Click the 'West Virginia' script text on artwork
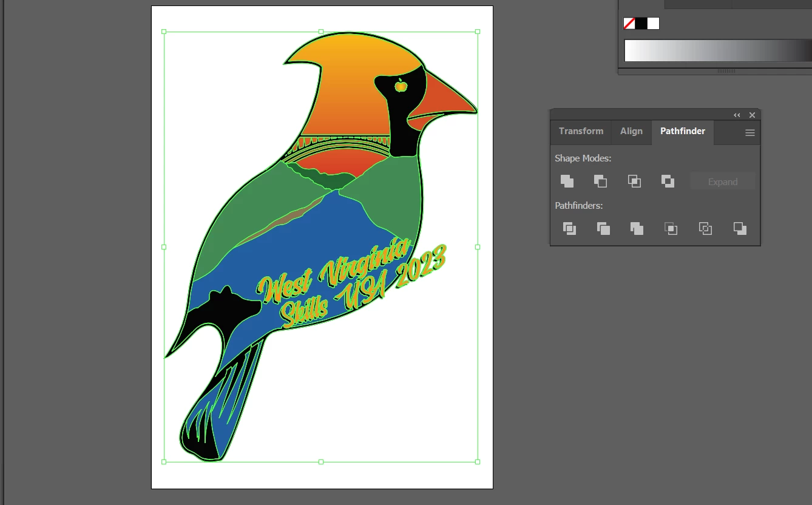 pyautogui.click(x=334, y=271)
